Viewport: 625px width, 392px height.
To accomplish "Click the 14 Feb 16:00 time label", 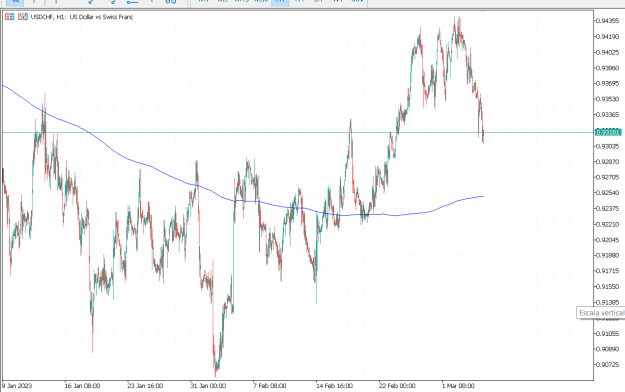I will pos(334,386).
